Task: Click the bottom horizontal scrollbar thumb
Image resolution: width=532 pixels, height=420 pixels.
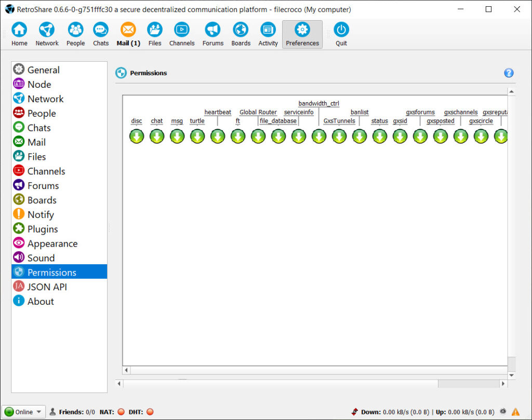Action: tap(469, 383)
